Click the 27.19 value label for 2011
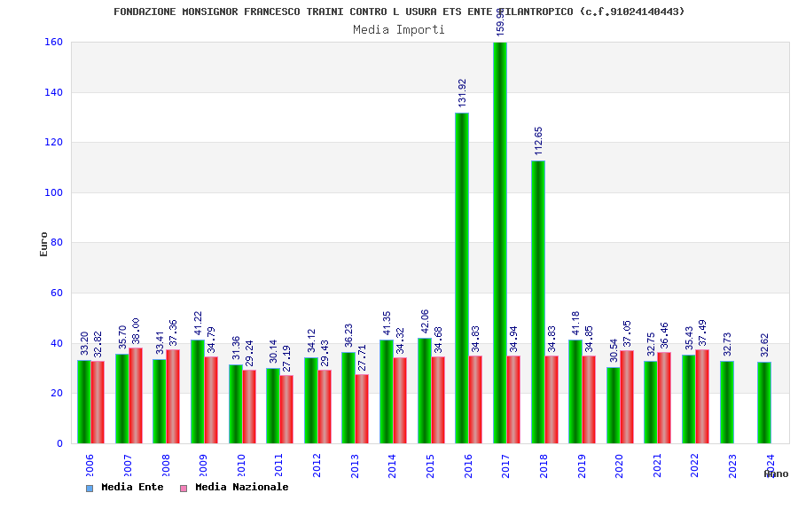The height and width of the screenshot is (532, 798). coord(286,358)
